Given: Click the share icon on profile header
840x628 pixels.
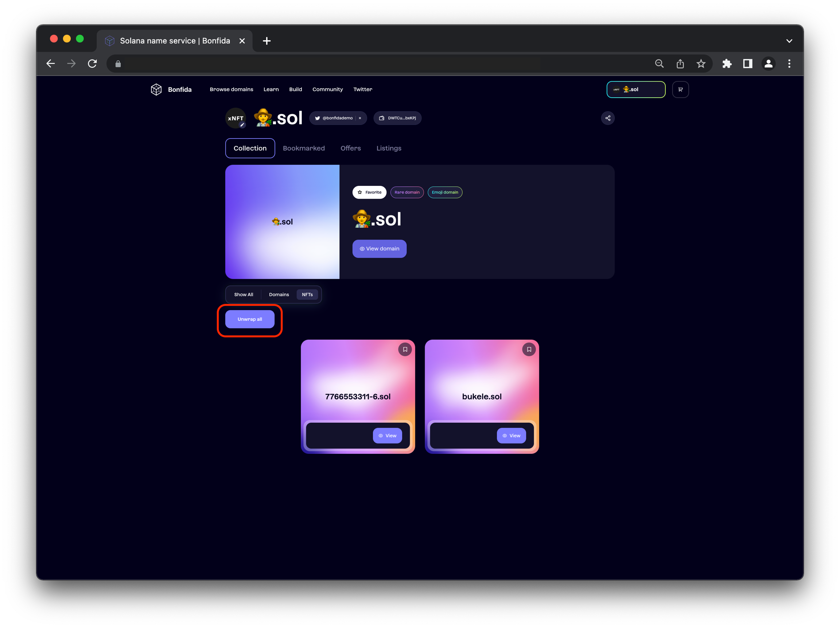Looking at the screenshot, I should 608,118.
